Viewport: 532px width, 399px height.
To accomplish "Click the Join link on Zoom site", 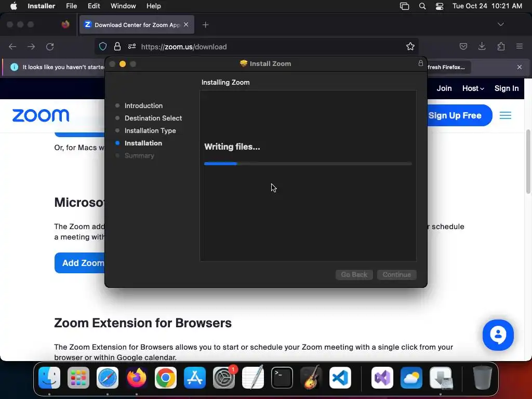I will click(x=444, y=88).
